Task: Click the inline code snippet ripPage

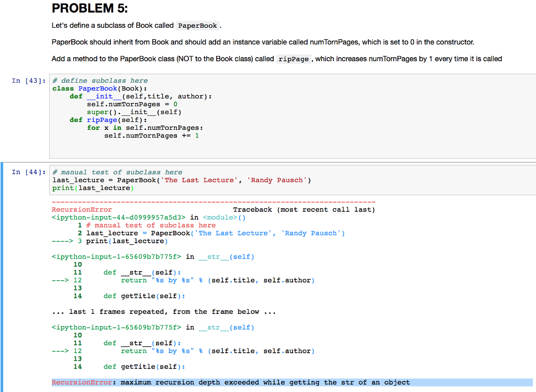Action: pos(294,59)
